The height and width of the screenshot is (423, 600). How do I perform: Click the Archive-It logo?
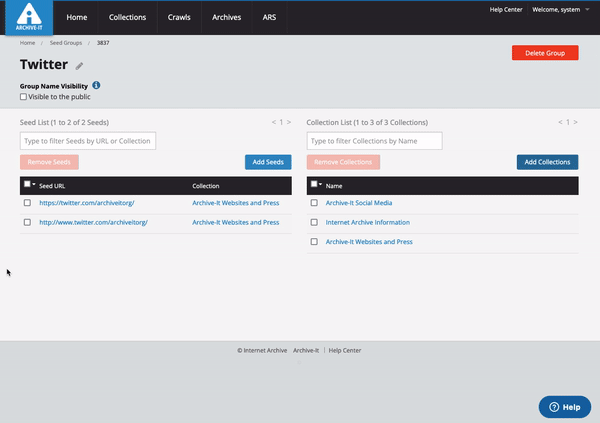pyautogui.click(x=31, y=17)
